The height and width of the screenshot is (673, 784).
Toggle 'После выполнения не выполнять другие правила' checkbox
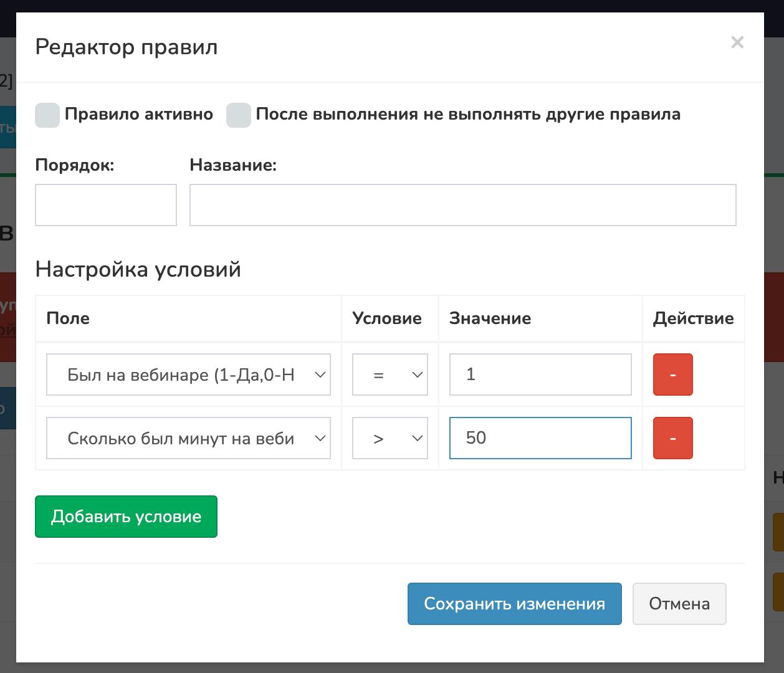pos(238,115)
